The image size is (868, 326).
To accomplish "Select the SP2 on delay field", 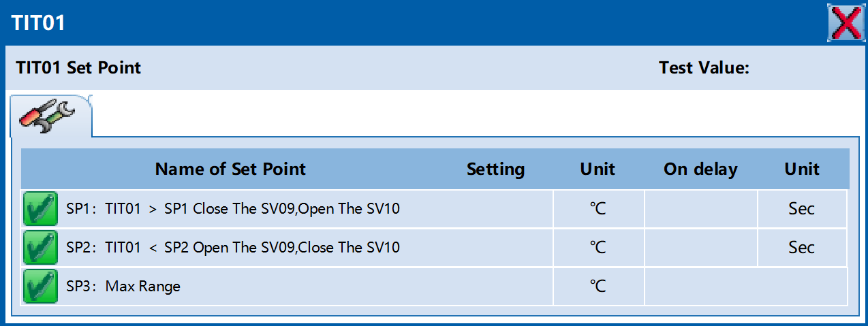I will click(x=701, y=247).
